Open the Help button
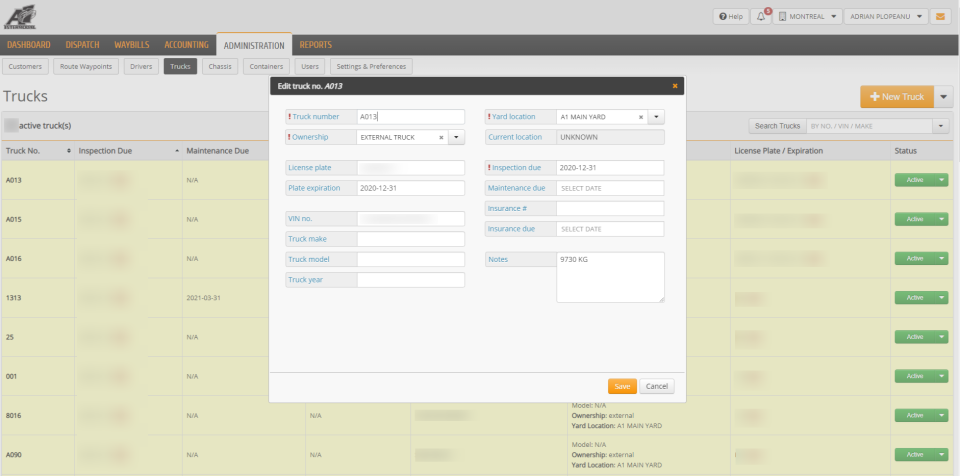The image size is (960, 476). pos(731,17)
